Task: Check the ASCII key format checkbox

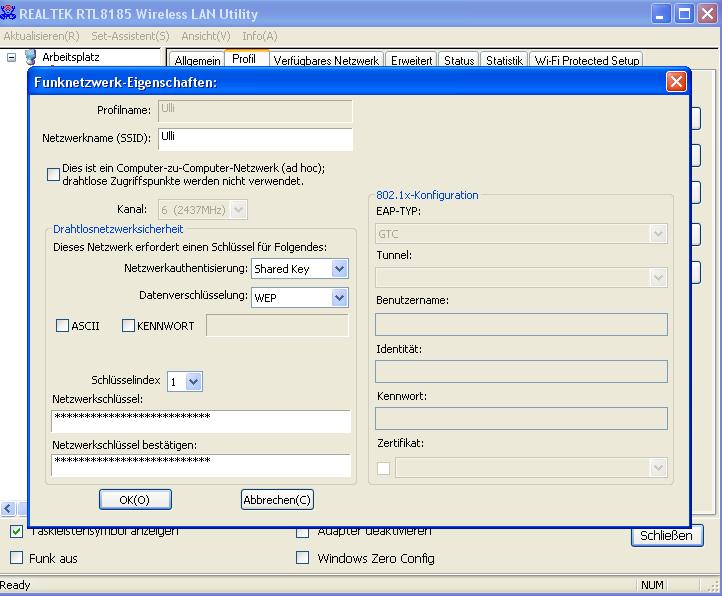Action: click(63, 326)
